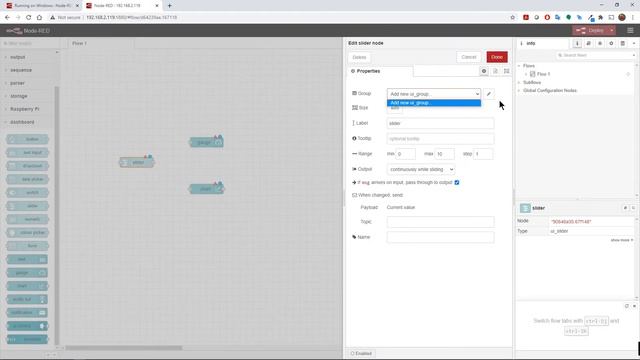Go to browser home page icon
This screenshot has width=640, height=360.
point(39,18)
